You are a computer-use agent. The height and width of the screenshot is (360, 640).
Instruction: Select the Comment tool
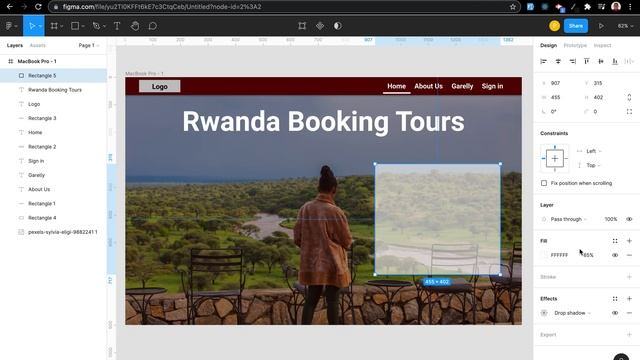(153, 26)
